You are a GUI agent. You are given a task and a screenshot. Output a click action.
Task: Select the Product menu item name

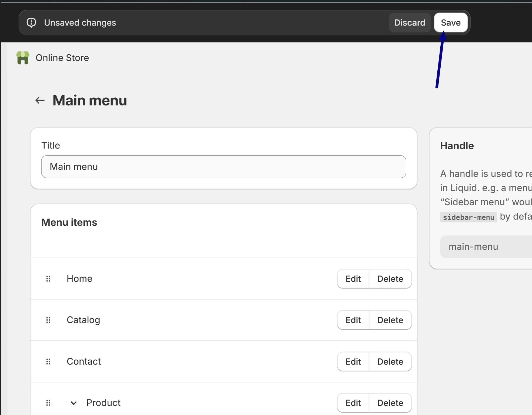[104, 403]
